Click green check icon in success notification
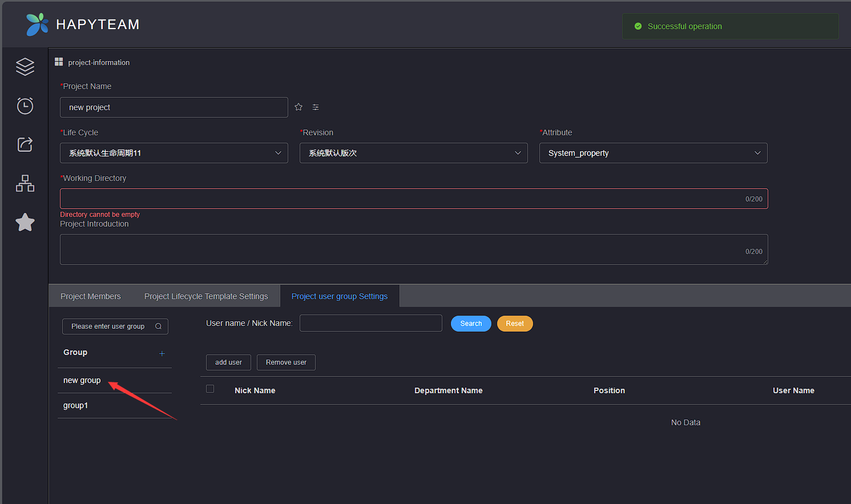The height and width of the screenshot is (504, 851). (638, 26)
